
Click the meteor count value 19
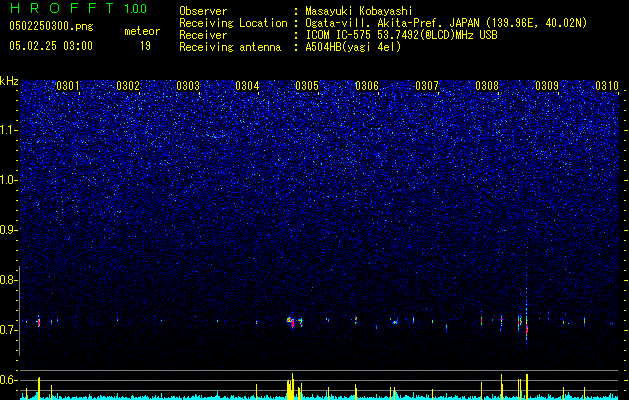[145, 46]
